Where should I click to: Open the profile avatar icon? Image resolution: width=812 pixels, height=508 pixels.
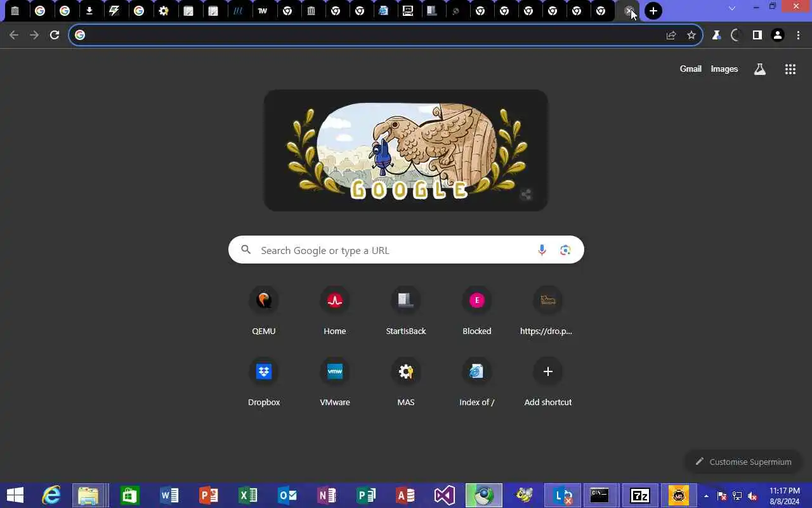(778, 35)
